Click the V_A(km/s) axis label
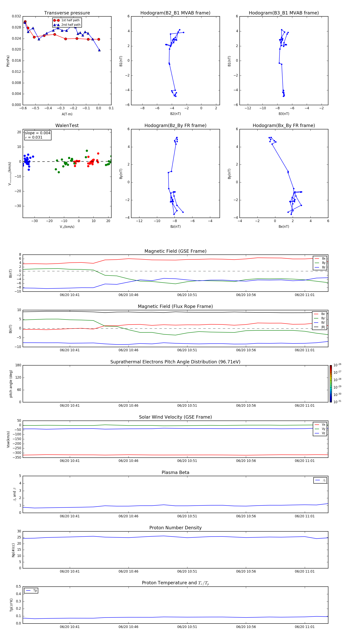The height and width of the screenshot is (644, 351). pyautogui.click(x=67, y=227)
